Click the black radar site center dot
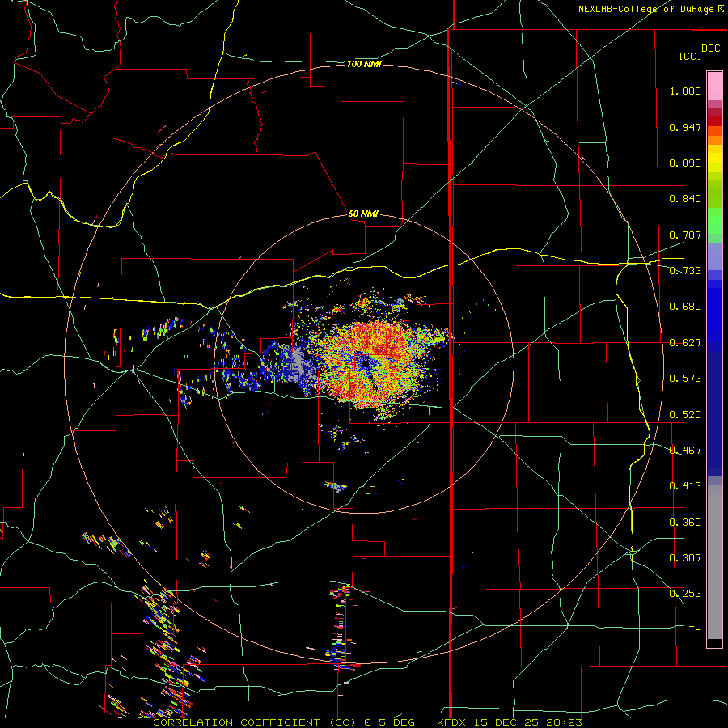The width and height of the screenshot is (728, 728). 366,364
